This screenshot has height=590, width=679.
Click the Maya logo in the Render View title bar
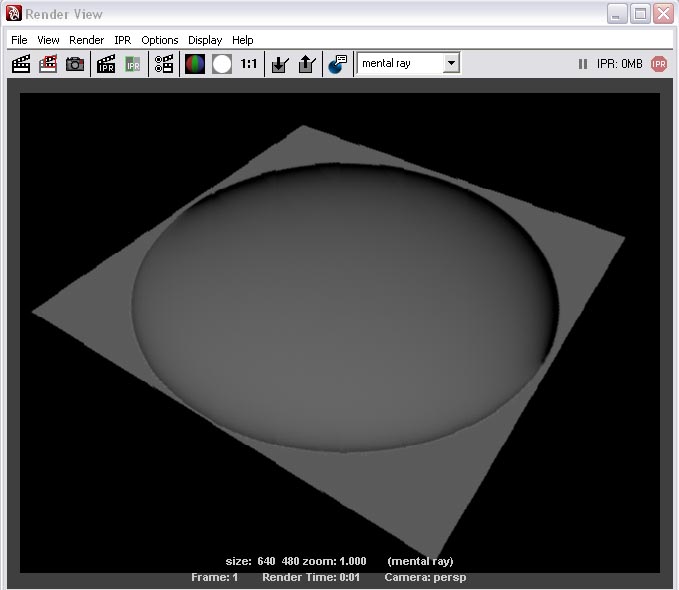click(x=13, y=13)
